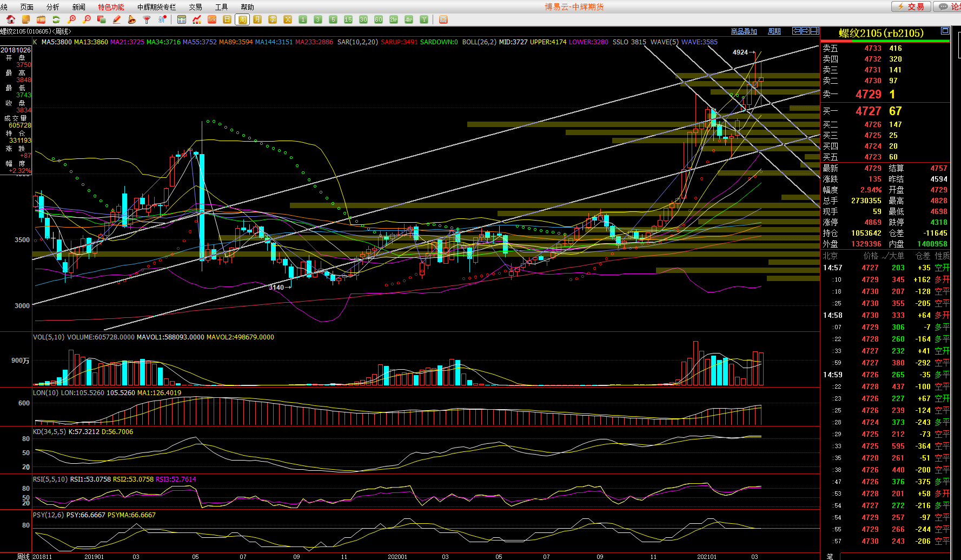Viewport: 961px width, 560px height.
Task: Select the quarterly 季 period
Action: coord(273,19)
